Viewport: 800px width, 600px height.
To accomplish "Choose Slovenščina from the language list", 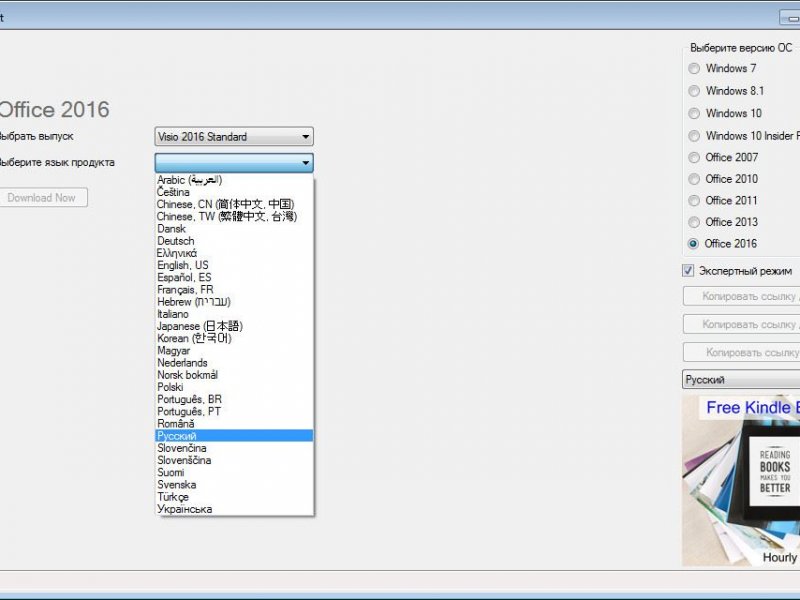I will coord(234,460).
